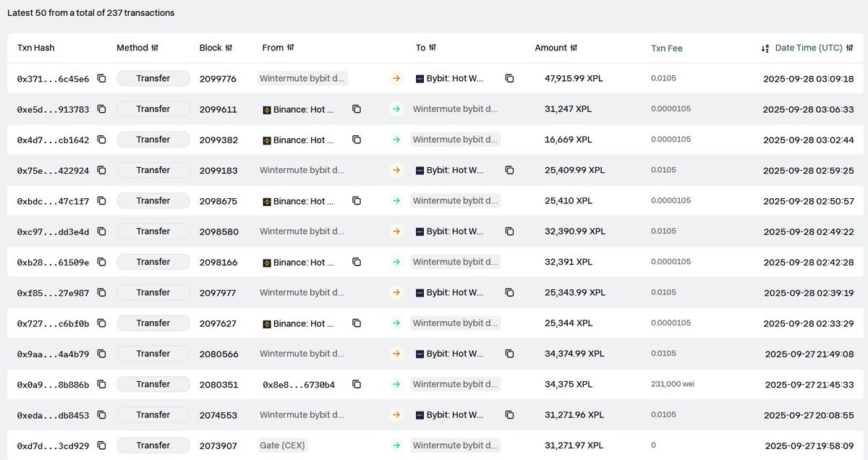Copy Bybit Hot Wallet address in block 2098580 row
This screenshot has height=460, width=868.
click(x=509, y=231)
